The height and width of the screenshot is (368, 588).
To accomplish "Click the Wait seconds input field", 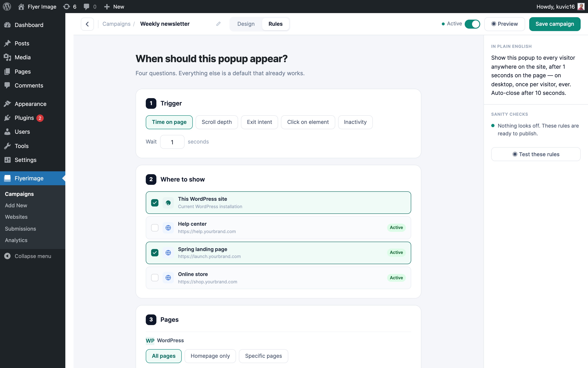I will click(x=172, y=142).
